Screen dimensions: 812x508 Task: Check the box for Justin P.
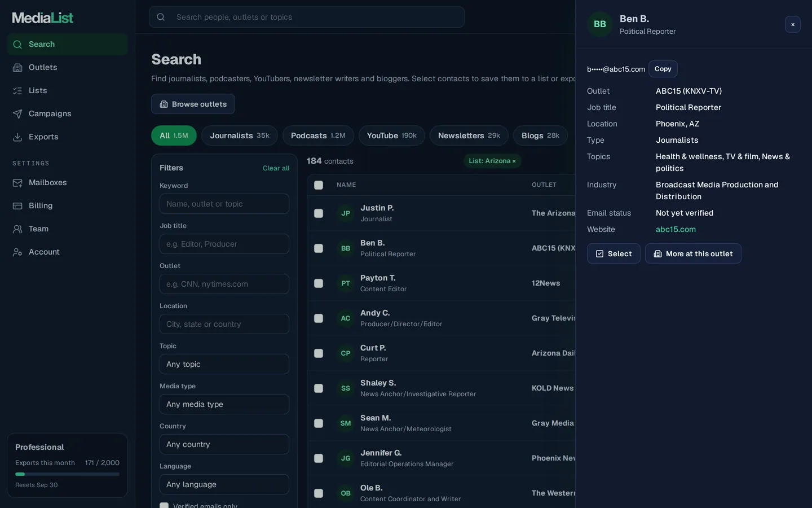pos(319,213)
